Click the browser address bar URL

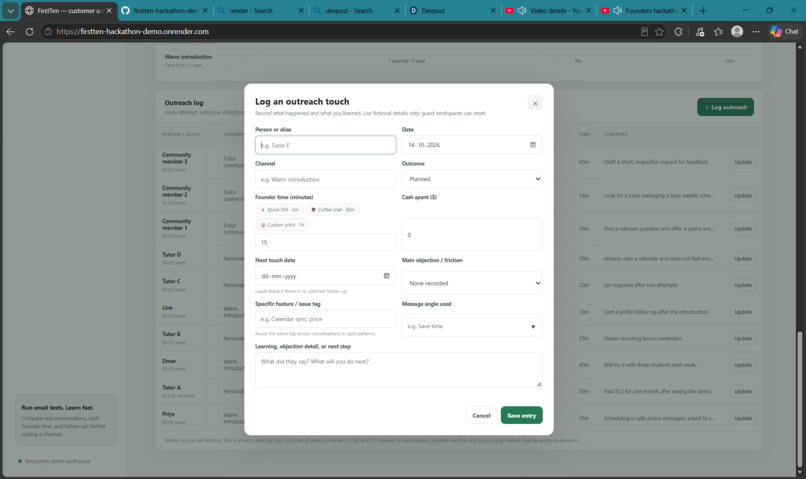point(133,31)
